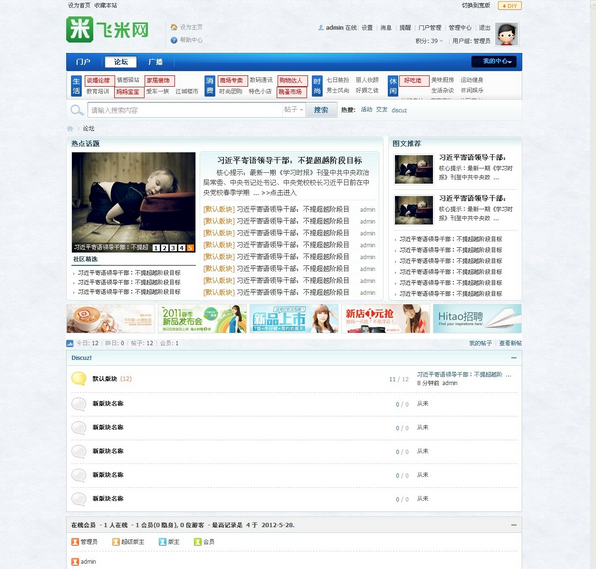Image resolution: width=596 pixels, height=569 pixels.
Task: Click the online user admin at bottom
Action: tap(88, 561)
